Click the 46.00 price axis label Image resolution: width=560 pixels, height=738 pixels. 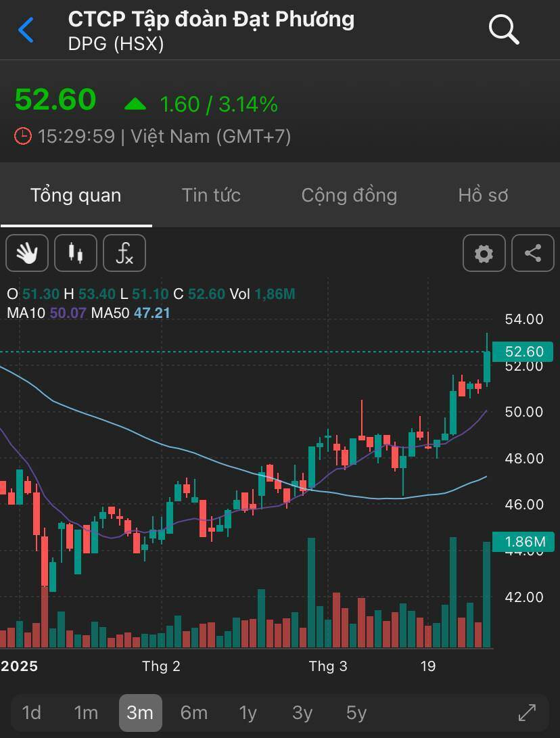(523, 504)
